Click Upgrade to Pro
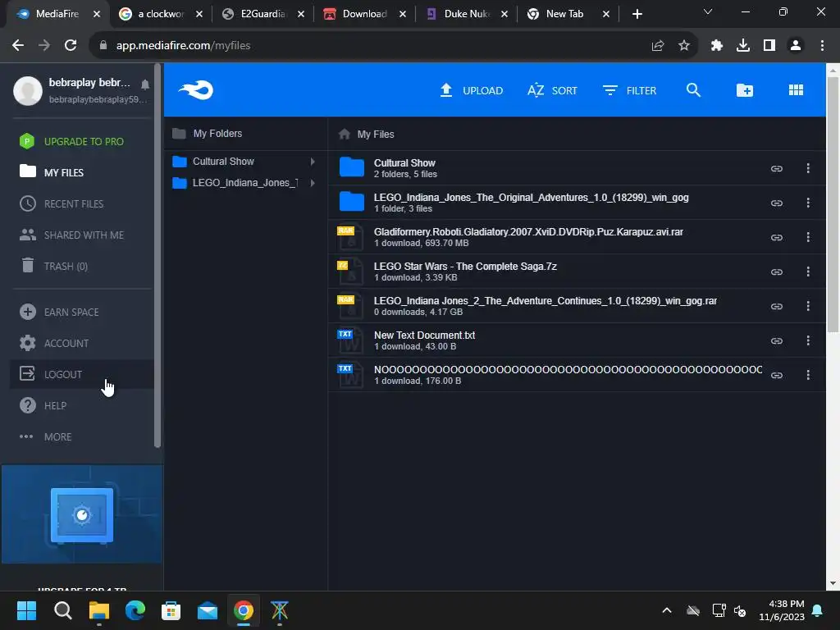The height and width of the screenshot is (630, 840). (x=72, y=141)
